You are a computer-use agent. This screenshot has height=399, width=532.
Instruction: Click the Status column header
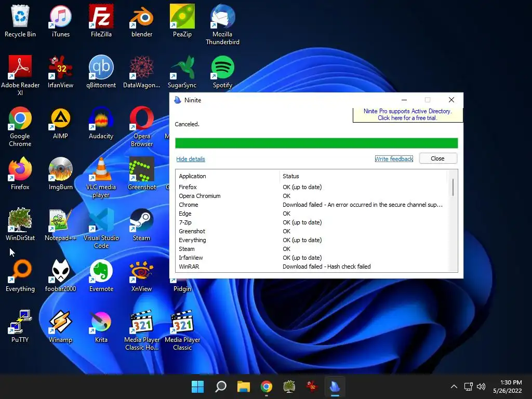[363, 176]
